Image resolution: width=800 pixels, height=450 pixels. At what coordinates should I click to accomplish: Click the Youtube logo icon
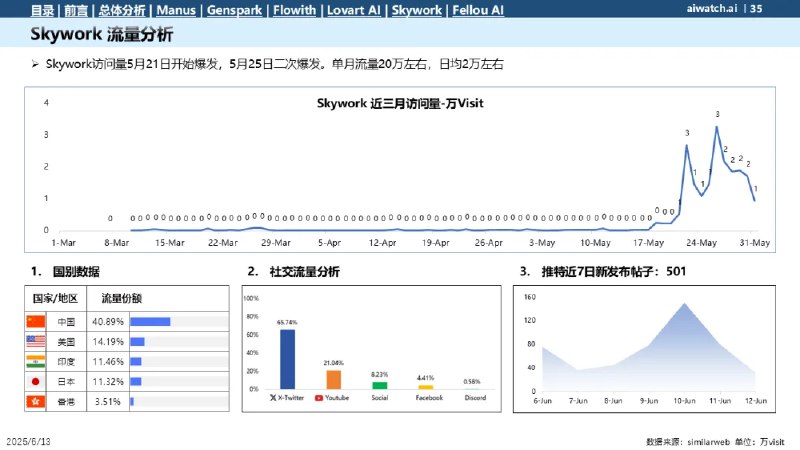coord(319,397)
